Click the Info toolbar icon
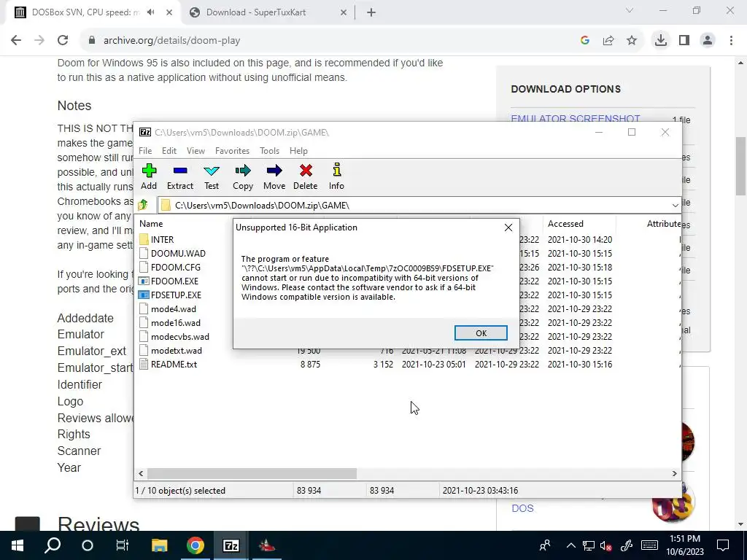 [336, 176]
